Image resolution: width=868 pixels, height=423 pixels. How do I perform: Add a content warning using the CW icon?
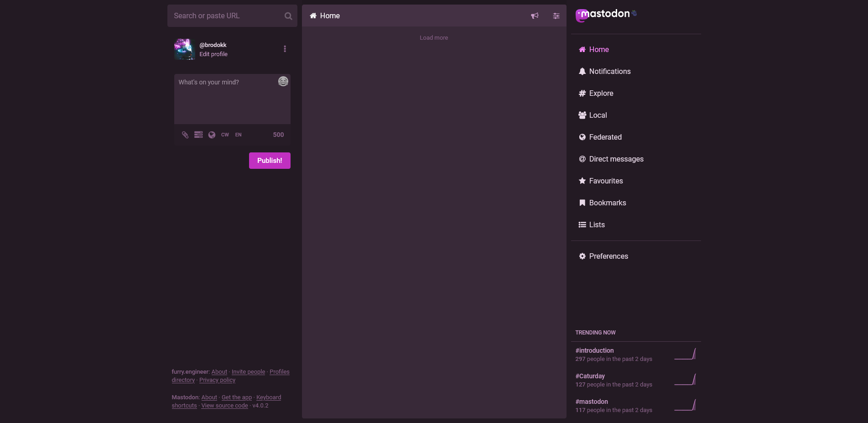click(x=224, y=135)
